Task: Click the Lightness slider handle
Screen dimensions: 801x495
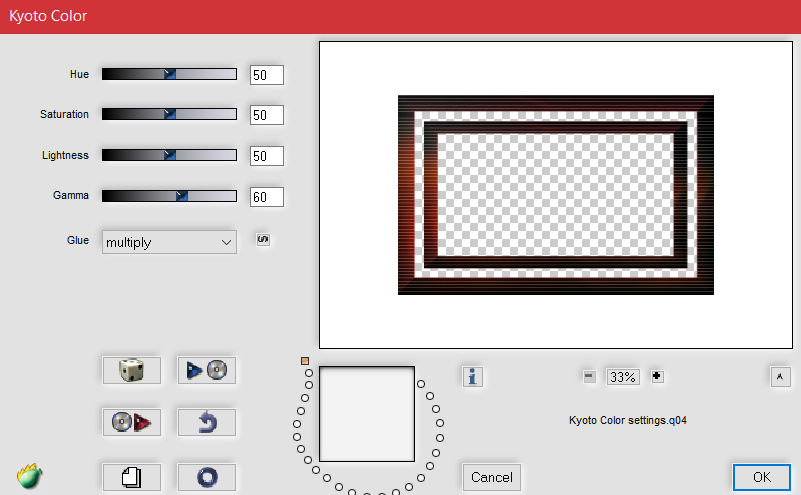Action: click(170, 155)
